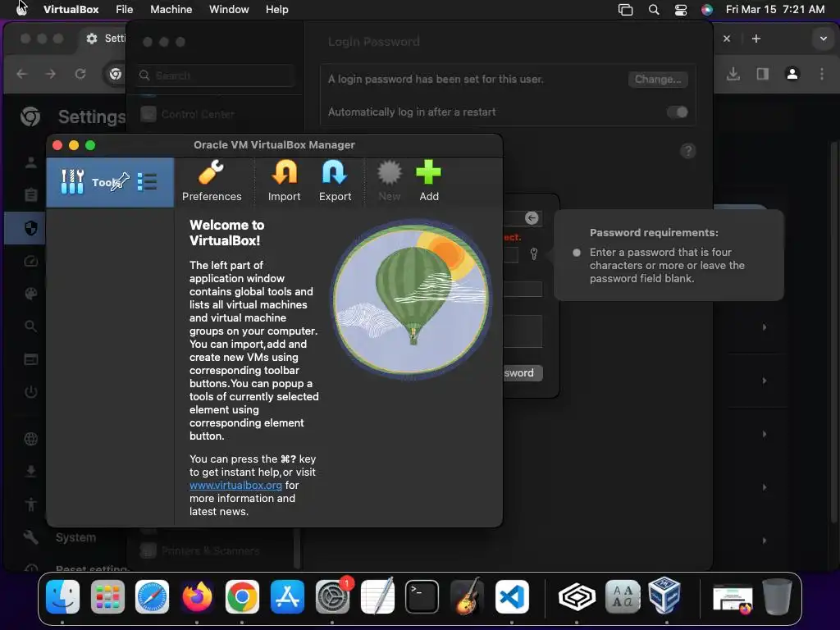Open Accessibility icon in Chrome settings sidebar
Screen dimensions: 840x630
click(x=30, y=504)
